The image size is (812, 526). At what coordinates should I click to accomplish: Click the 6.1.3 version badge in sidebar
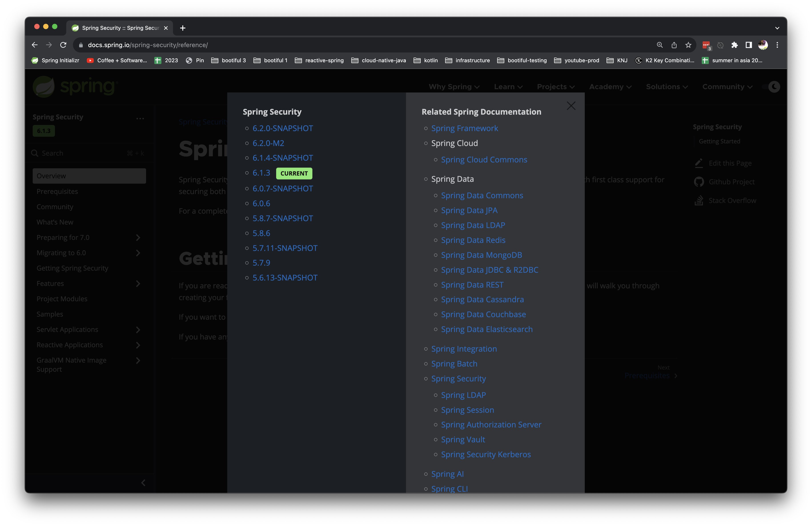pyautogui.click(x=44, y=131)
